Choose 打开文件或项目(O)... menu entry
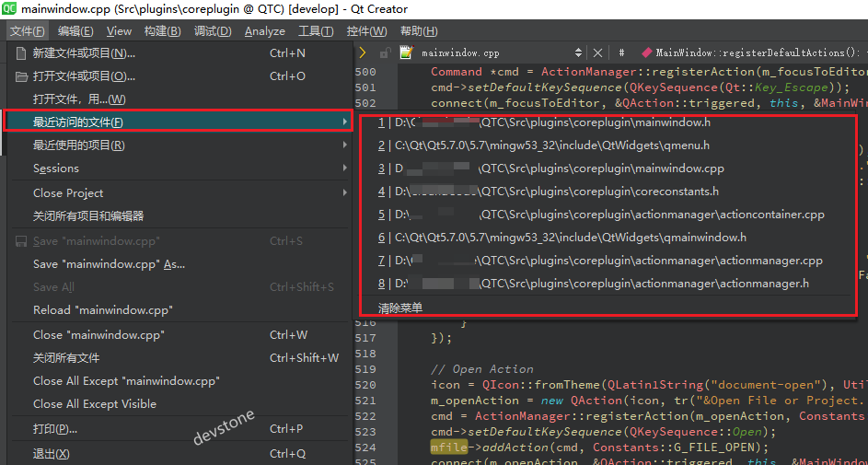The image size is (868, 465). (x=179, y=76)
